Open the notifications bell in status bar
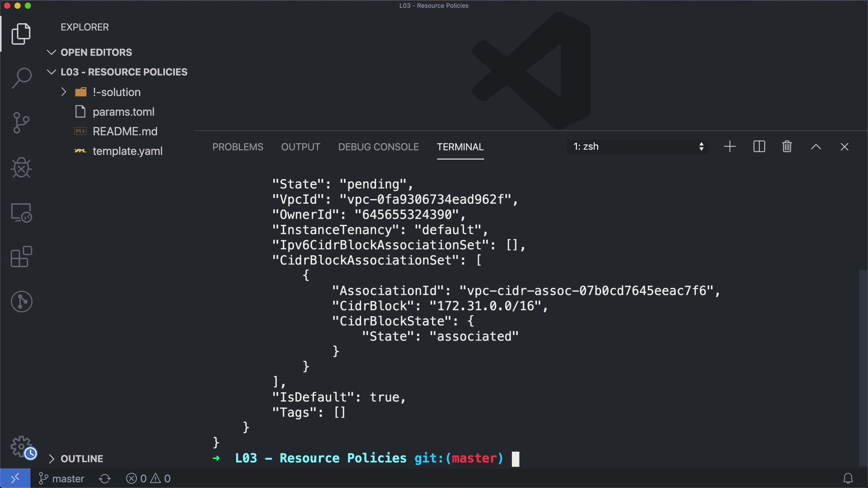The height and width of the screenshot is (488, 868). pyautogui.click(x=848, y=479)
